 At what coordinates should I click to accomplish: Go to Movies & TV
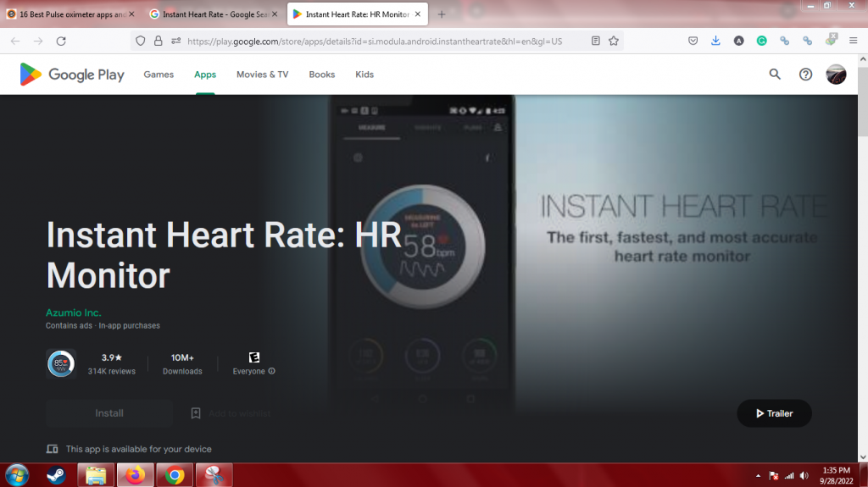point(263,75)
